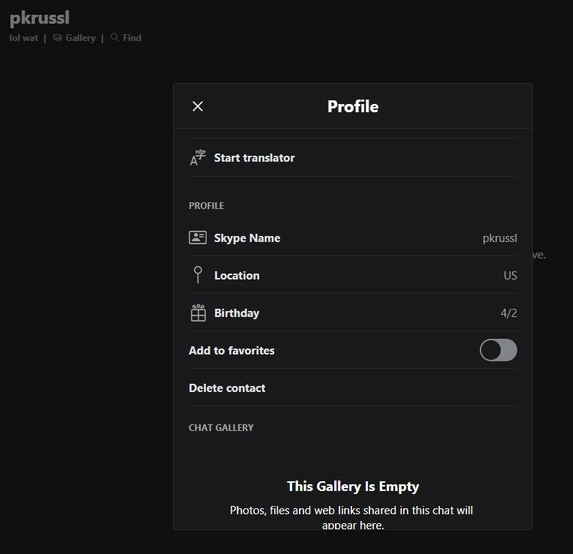The image size is (573, 554).
Task: Click the Add to favorites label
Action: (x=232, y=350)
